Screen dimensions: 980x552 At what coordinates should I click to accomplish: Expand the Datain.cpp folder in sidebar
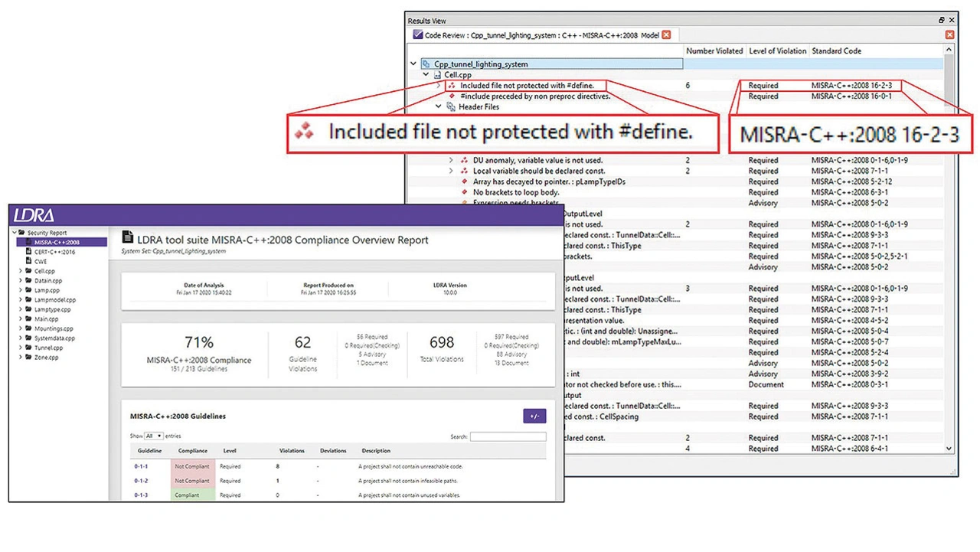[20, 281]
